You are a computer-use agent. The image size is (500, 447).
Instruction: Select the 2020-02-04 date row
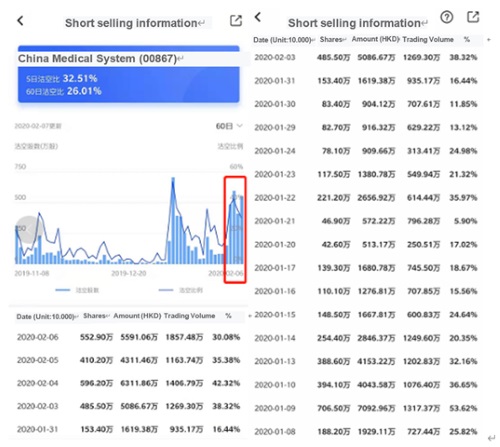pyautogui.click(x=128, y=383)
